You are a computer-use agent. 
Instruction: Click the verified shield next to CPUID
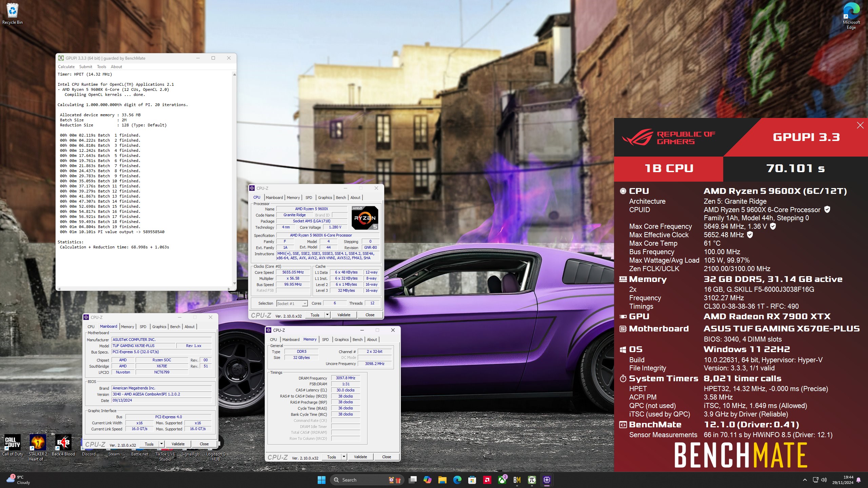(827, 209)
